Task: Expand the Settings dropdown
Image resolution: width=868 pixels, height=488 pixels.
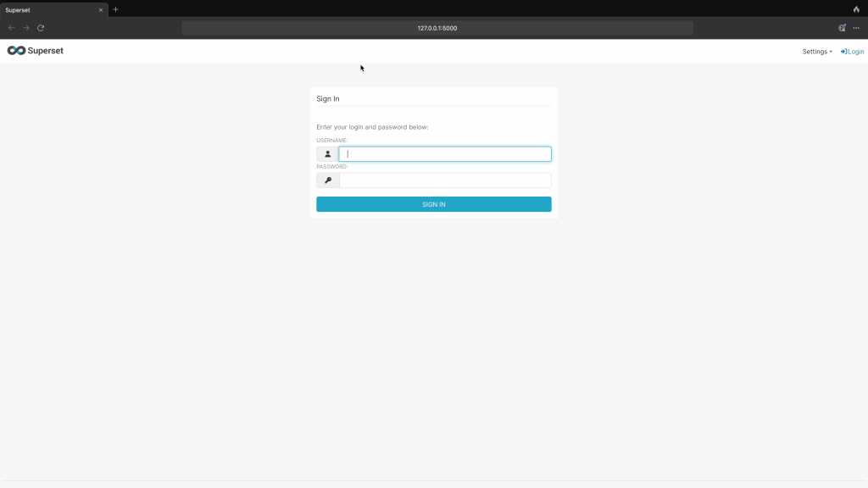Action: click(817, 52)
